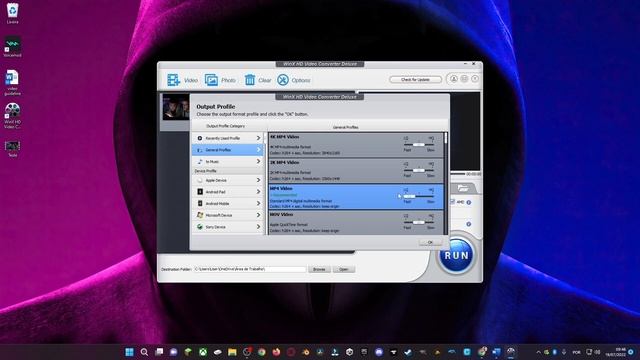Click the Clear trash icon
This screenshot has width=640, height=360.
click(x=249, y=80)
